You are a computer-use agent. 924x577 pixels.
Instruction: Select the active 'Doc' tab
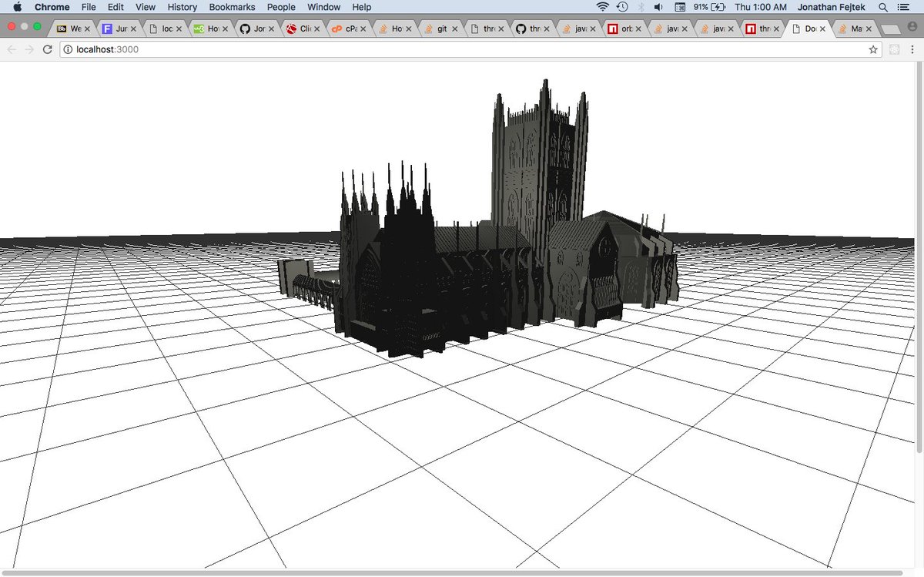[x=807, y=29]
